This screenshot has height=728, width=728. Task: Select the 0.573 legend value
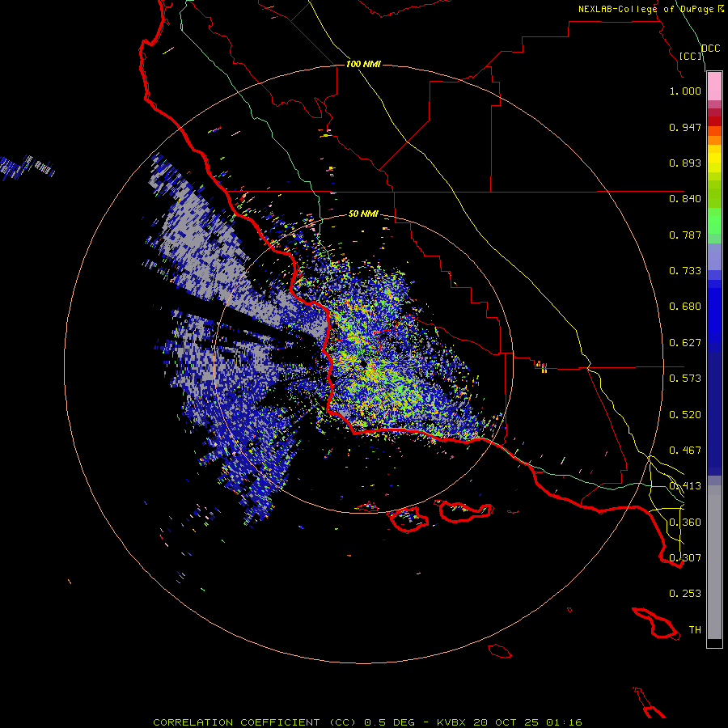coord(685,379)
